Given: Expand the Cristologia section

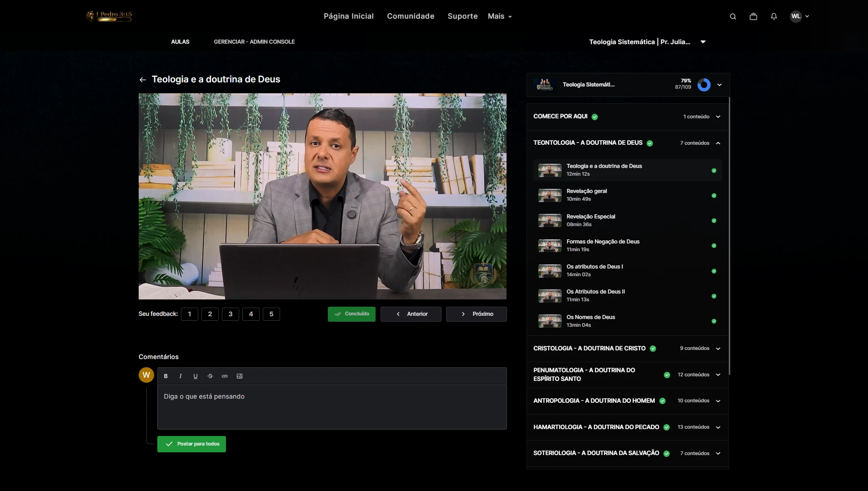Looking at the screenshot, I should point(718,349).
